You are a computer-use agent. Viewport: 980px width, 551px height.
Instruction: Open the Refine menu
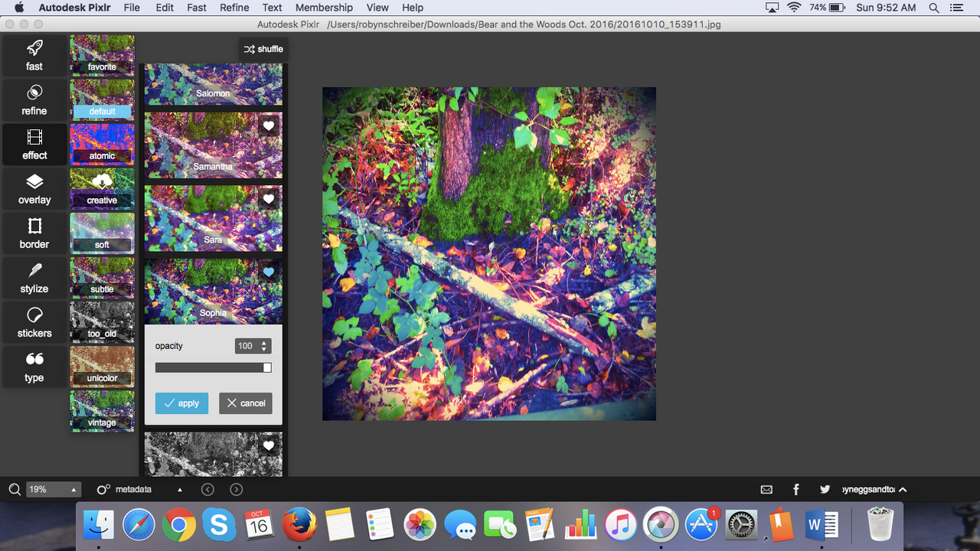click(234, 8)
